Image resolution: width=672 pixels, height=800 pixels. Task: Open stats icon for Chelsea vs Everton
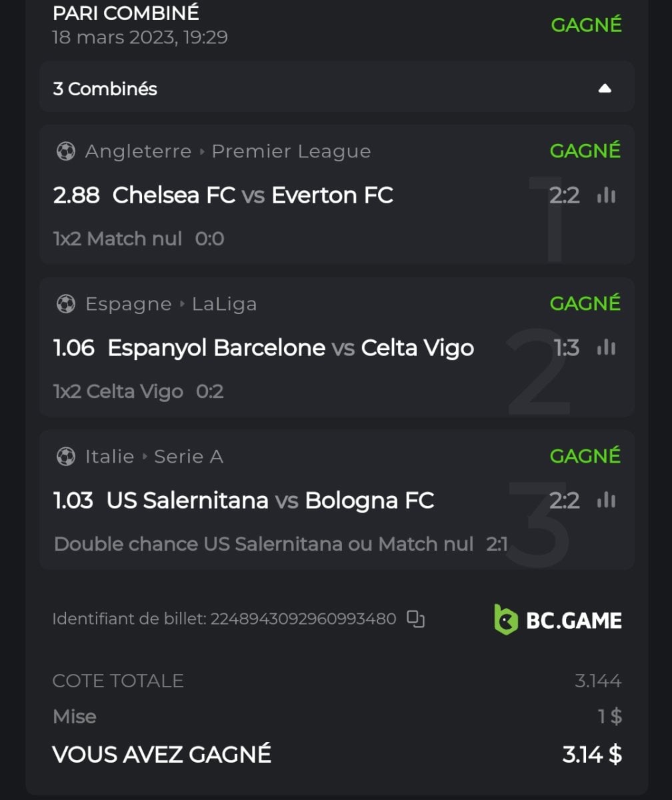[606, 195]
